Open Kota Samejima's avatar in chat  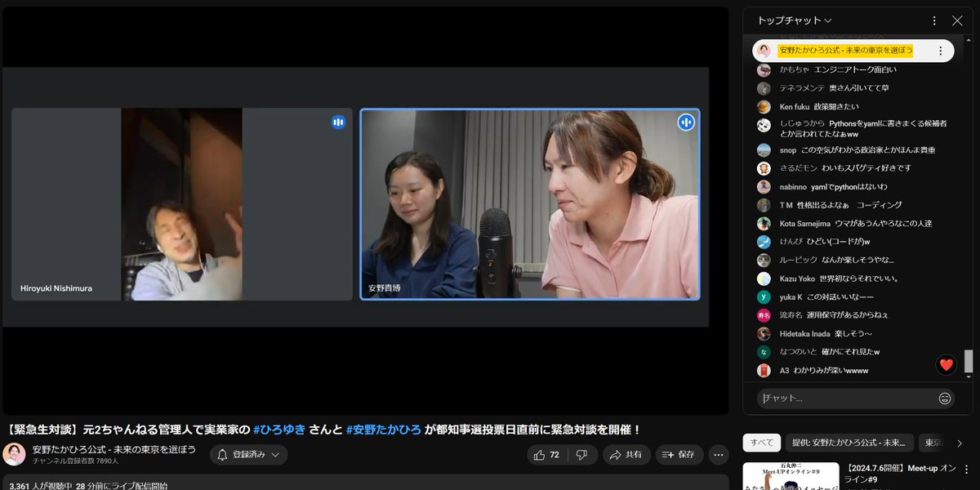tap(764, 223)
